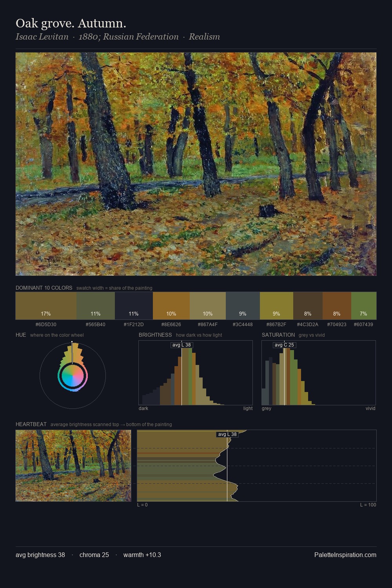Click the 'grey' saturation axis label
Screen dimensions: 392x588
click(267, 408)
